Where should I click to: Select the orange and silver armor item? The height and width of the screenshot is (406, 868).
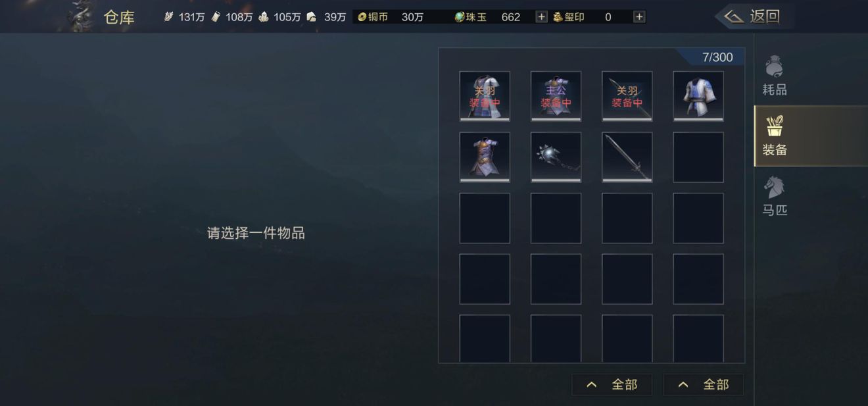coord(485,157)
